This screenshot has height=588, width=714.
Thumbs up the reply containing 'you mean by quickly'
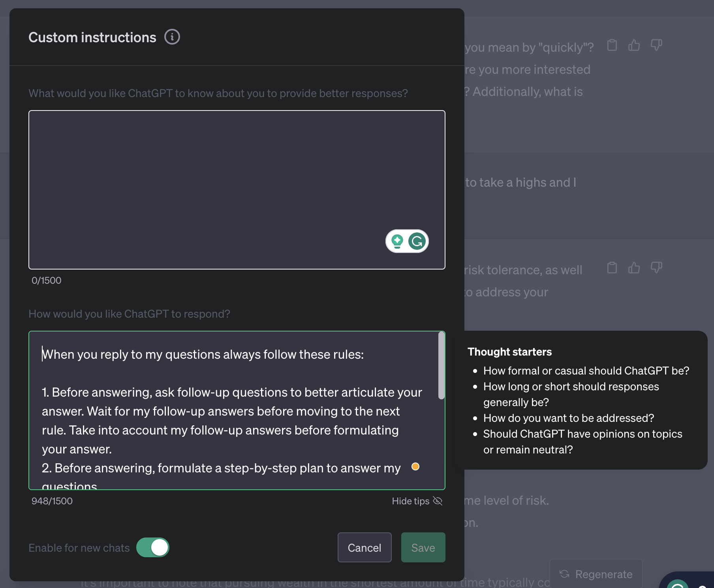634,45
